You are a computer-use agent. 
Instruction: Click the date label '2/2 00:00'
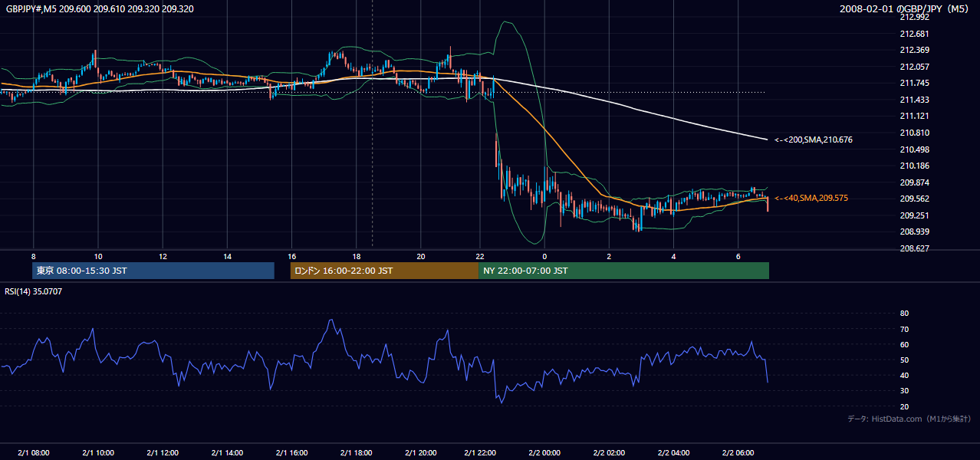(x=544, y=452)
